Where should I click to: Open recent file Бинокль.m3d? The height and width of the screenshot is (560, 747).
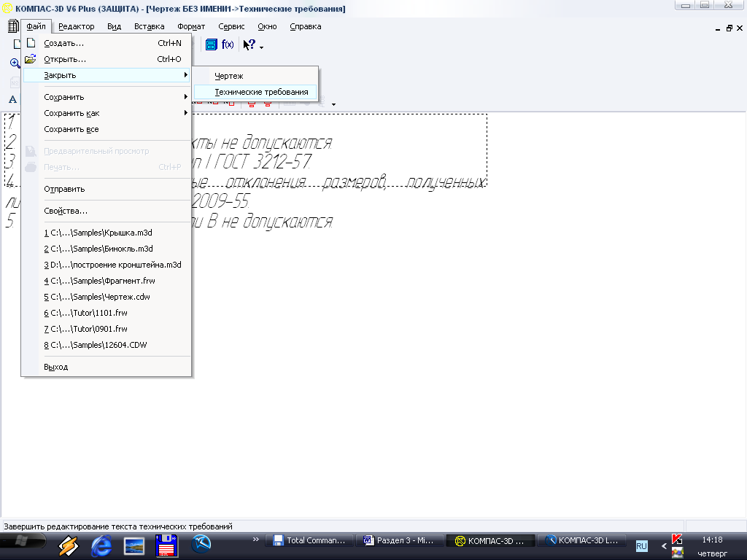107,249
